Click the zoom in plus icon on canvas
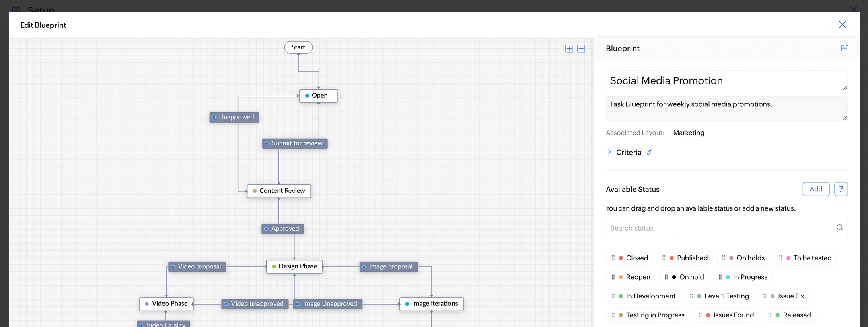 [569, 49]
